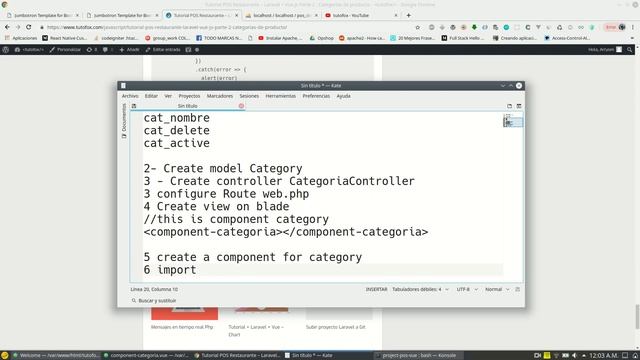The image size is (640, 360).
Task: Click the 'Línea 20, Columna 10' status
Action: click(x=154, y=289)
